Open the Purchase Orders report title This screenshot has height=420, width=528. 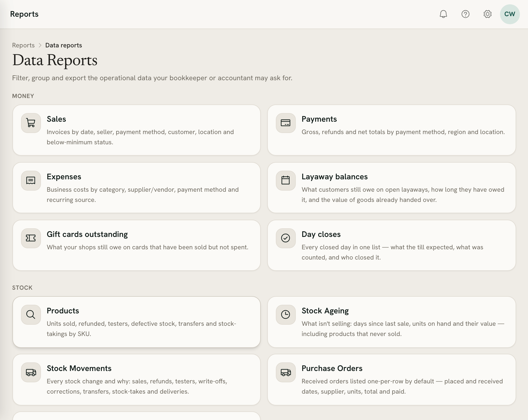[x=332, y=368]
